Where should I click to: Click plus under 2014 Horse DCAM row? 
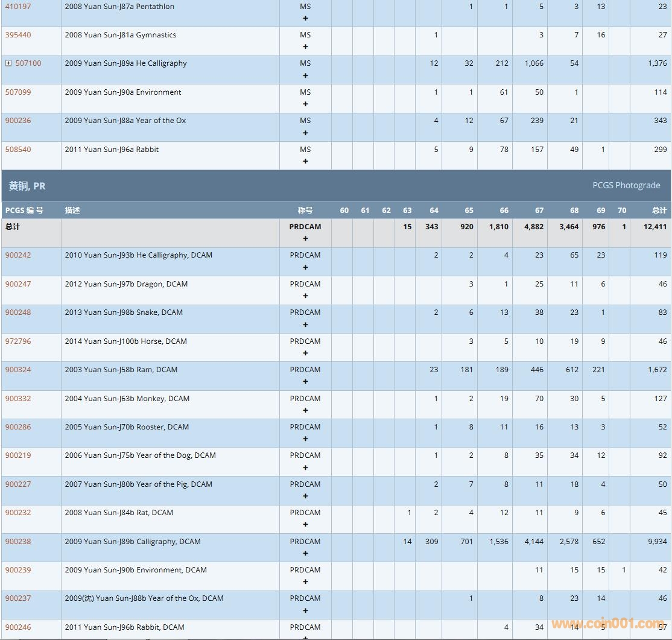click(x=305, y=353)
